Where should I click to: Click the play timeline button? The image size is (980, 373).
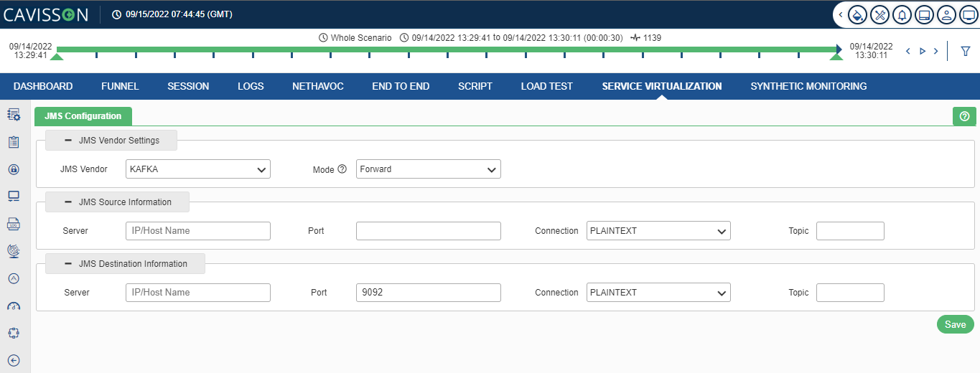pyautogui.click(x=923, y=51)
